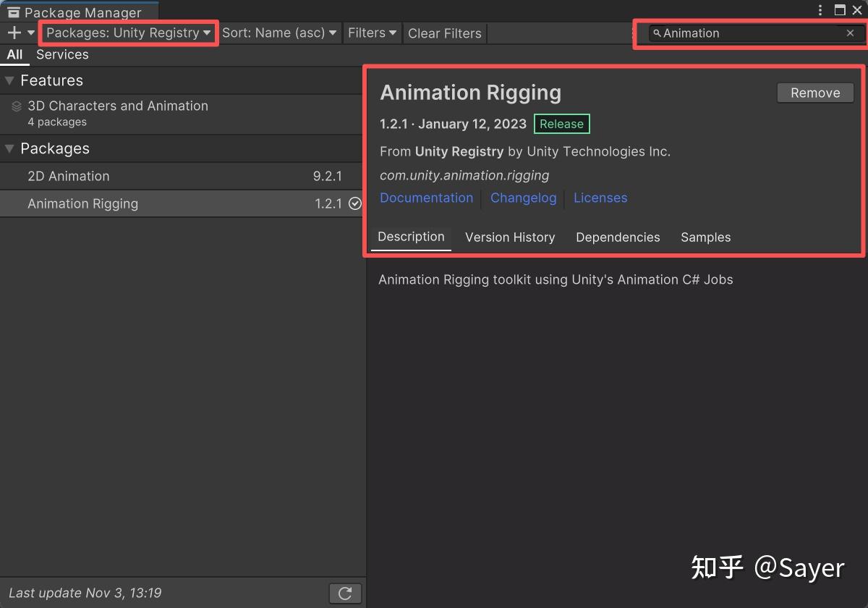Close the Package Manager window
868x608 pixels.
click(857, 10)
